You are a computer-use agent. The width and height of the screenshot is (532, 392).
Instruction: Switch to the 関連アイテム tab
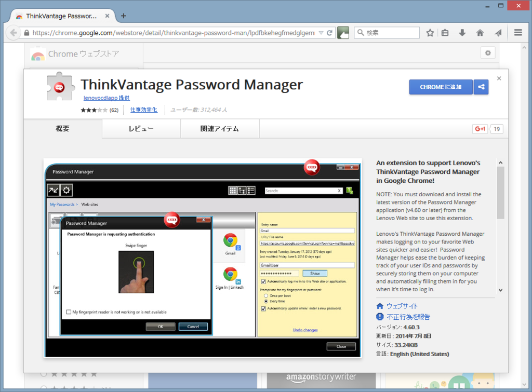220,129
